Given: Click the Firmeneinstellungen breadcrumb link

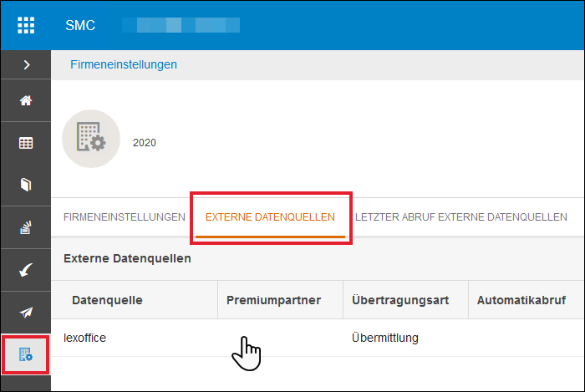Looking at the screenshot, I should click(124, 64).
